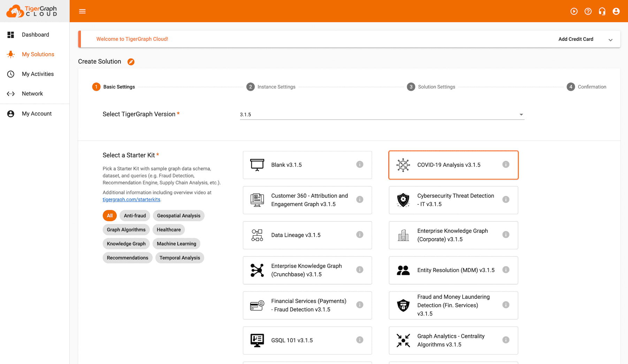The image size is (628, 364).
Task: Enable the Machine Learning filter chip
Action: click(176, 244)
